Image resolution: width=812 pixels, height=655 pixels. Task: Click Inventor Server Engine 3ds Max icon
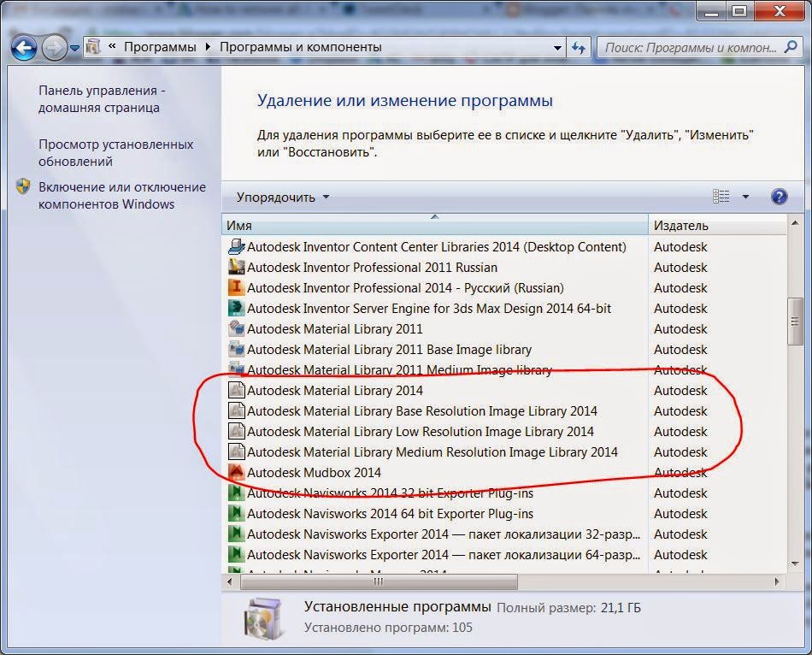click(x=236, y=309)
